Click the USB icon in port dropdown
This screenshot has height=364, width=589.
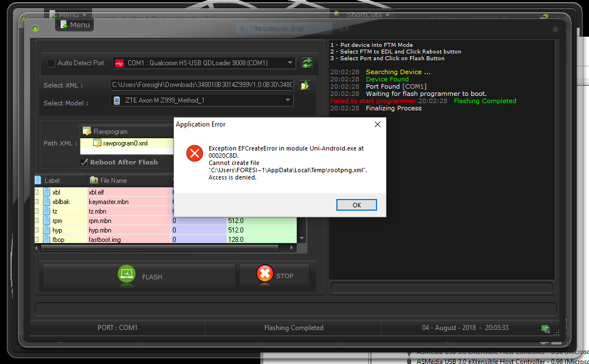[x=119, y=63]
